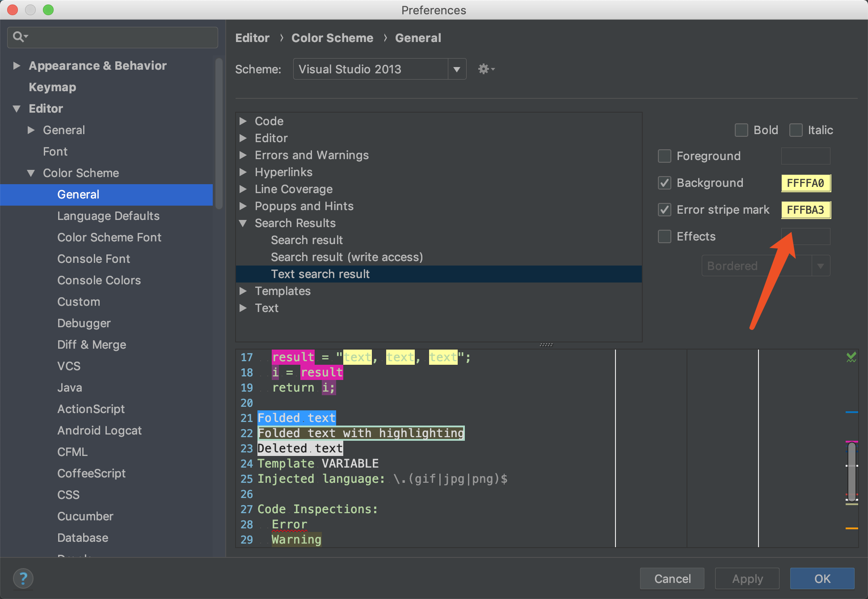Click the blue error stripe marker

[851, 412]
